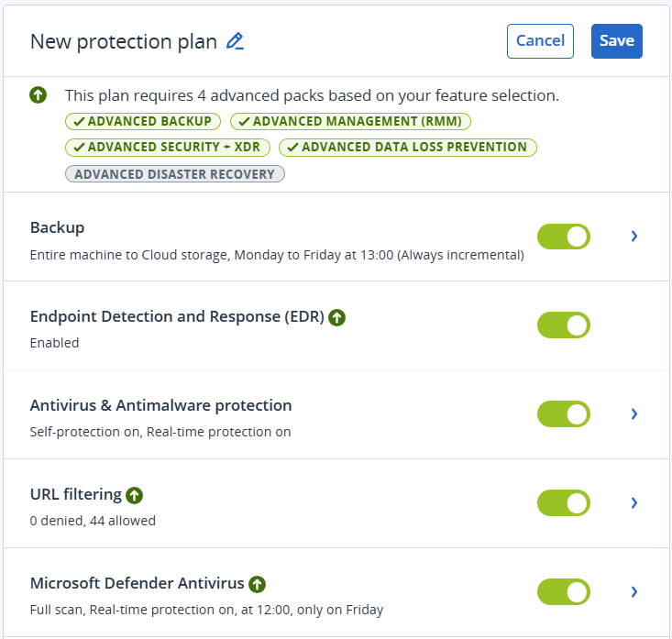Click the upgrade icon next to URL filtering
Image resolution: width=672 pixels, height=639 pixels.
pyautogui.click(x=135, y=495)
